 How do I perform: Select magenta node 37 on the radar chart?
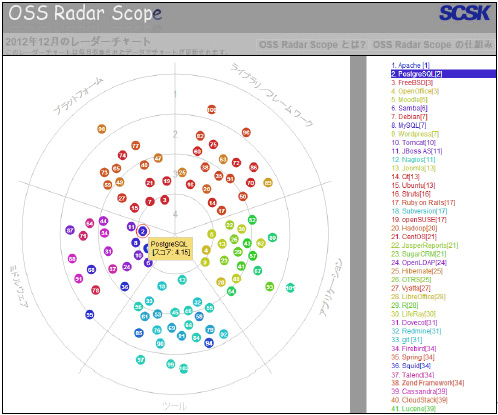pyautogui.click(x=113, y=269)
